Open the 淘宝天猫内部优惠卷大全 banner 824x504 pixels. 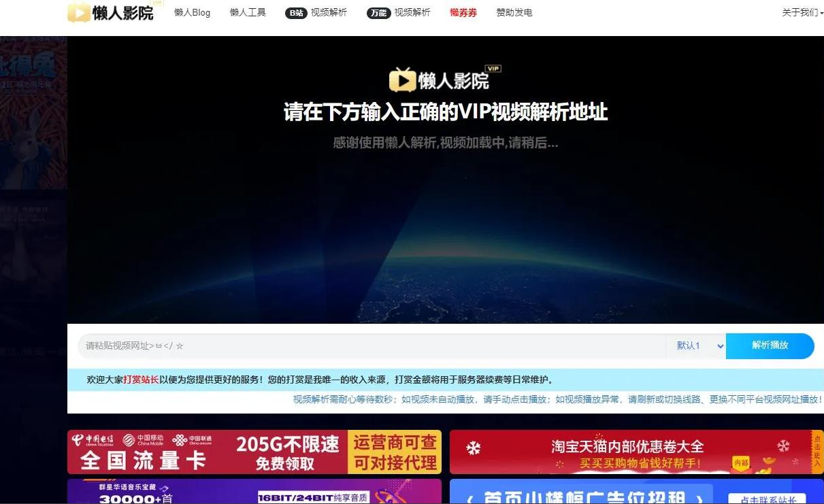pos(637,452)
